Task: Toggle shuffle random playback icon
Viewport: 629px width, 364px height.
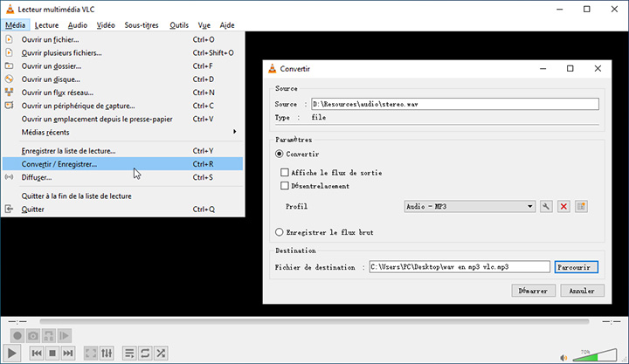Action: 161,354
